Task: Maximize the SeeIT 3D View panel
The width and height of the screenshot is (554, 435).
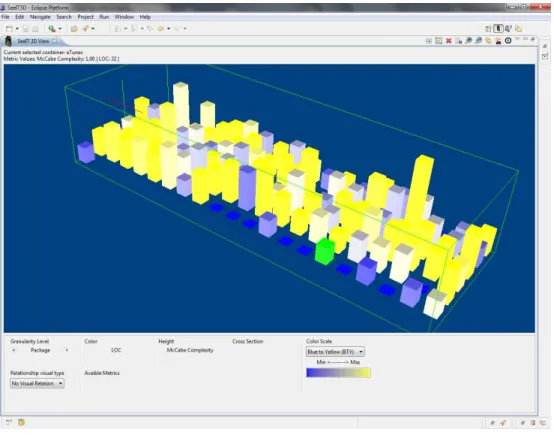Action: pos(533,39)
